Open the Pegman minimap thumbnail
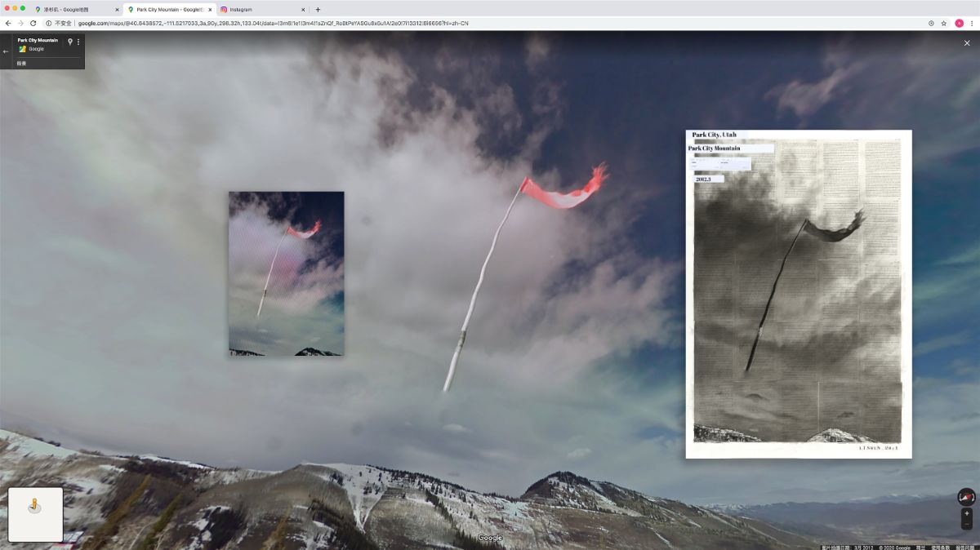 tap(35, 514)
